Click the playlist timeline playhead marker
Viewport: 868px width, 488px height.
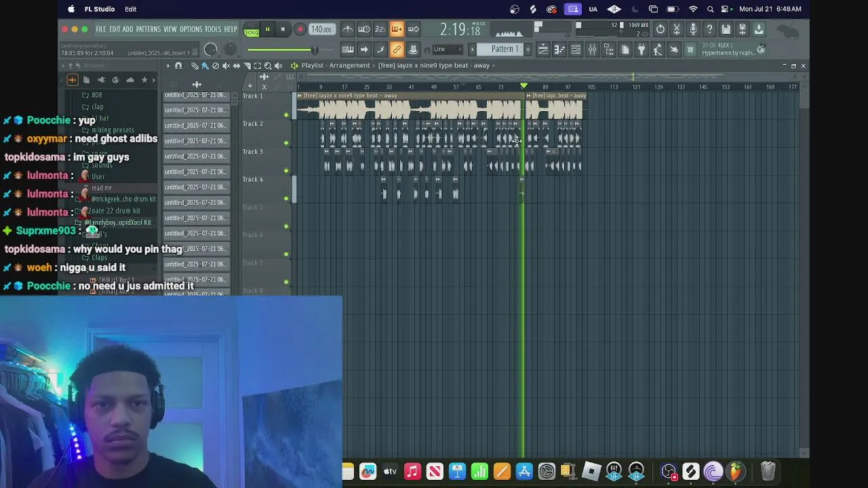coord(524,86)
